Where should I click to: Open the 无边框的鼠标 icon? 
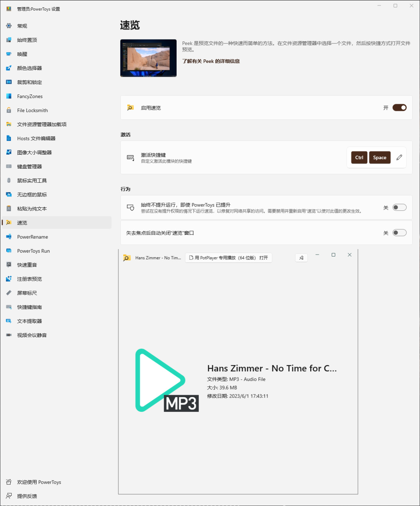tap(9, 194)
